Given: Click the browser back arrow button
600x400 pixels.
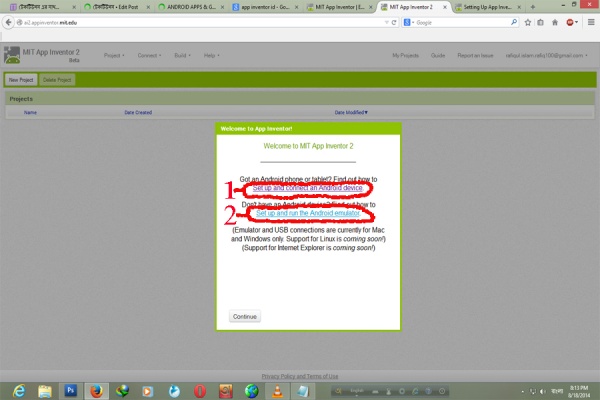Looking at the screenshot, I should (x=8, y=23).
